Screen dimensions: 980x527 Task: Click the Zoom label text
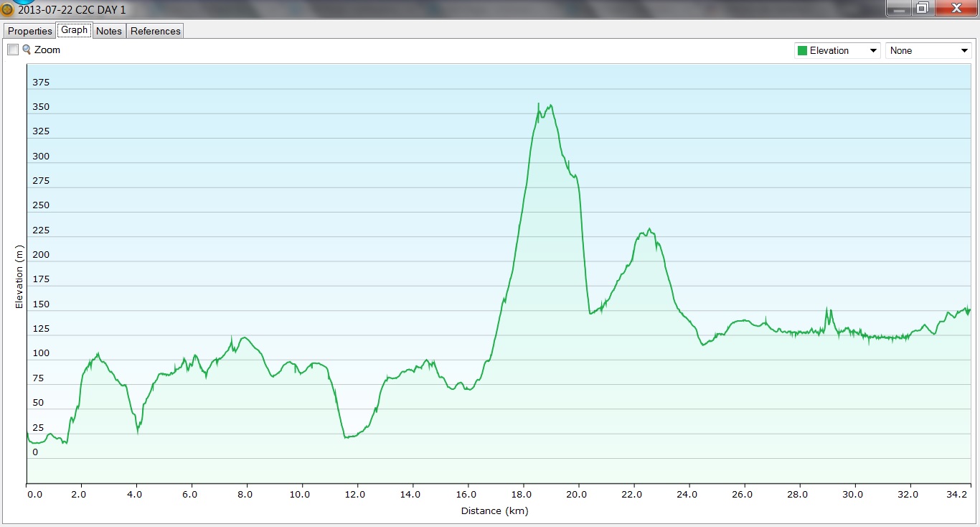tap(47, 50)
